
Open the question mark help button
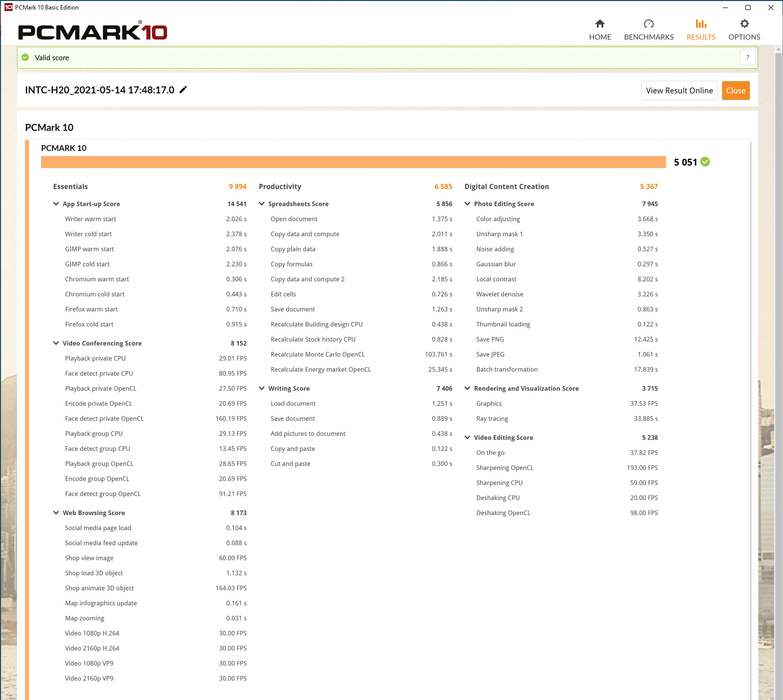pos(747,58)
